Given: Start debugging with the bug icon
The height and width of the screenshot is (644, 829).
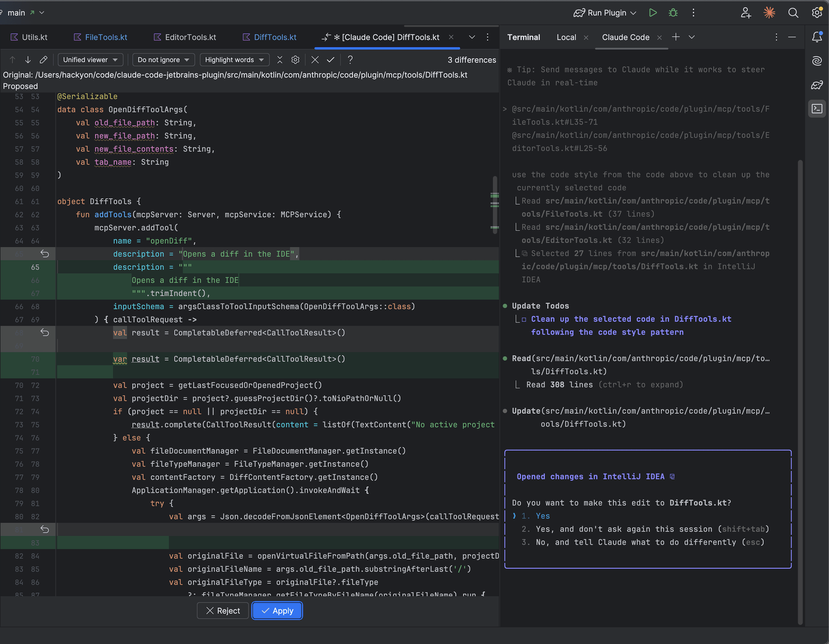Looking at the screenshot, I should (x=673, y=12).
